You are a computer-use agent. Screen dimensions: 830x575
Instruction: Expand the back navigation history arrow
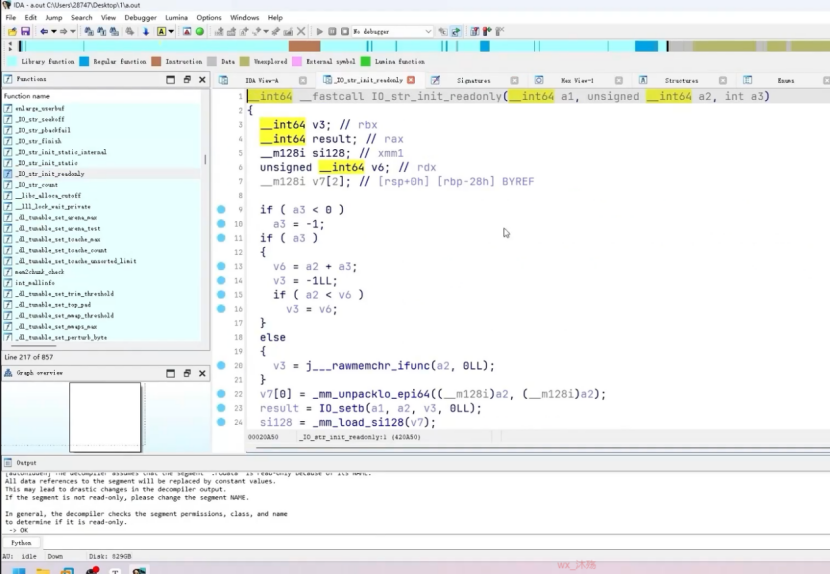[53, 32]
